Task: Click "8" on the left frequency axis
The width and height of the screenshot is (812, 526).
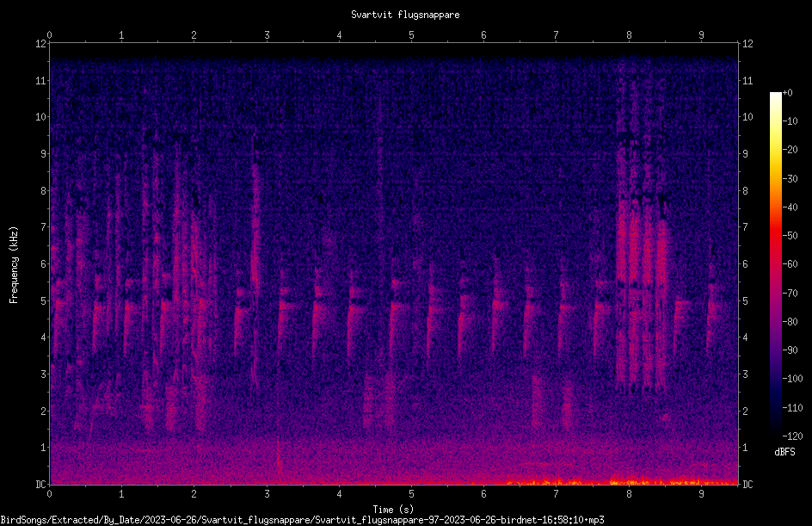Action: (x=43, y=191)
